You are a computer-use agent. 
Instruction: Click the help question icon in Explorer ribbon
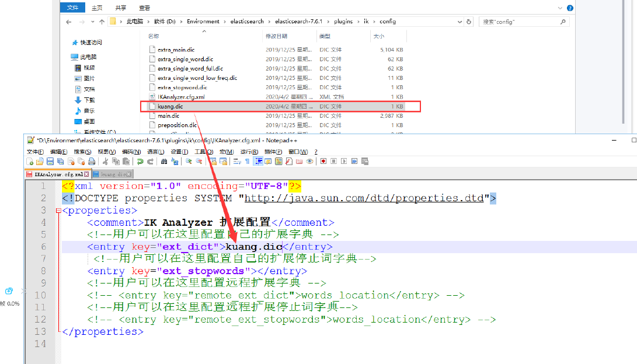pyautogui.click(x=570, y=8)
